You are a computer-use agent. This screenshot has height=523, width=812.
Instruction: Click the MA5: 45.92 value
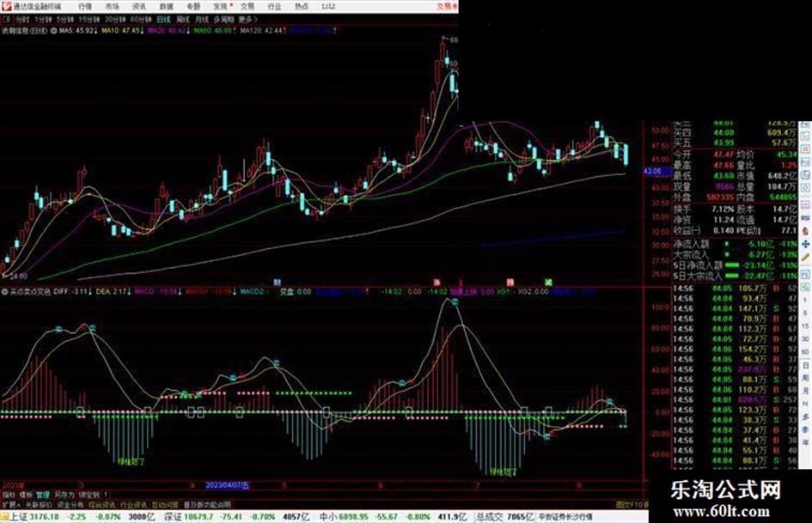click(x=77, y=31)
